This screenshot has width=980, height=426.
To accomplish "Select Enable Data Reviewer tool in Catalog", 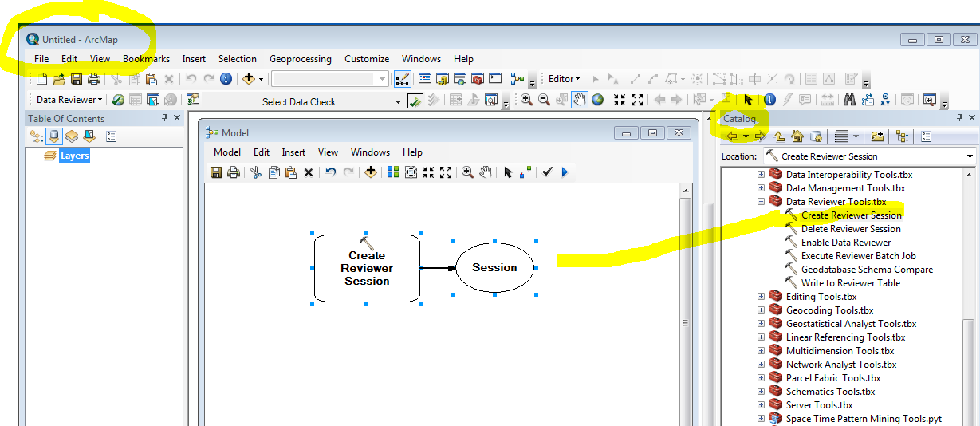I will click(846, 243).
